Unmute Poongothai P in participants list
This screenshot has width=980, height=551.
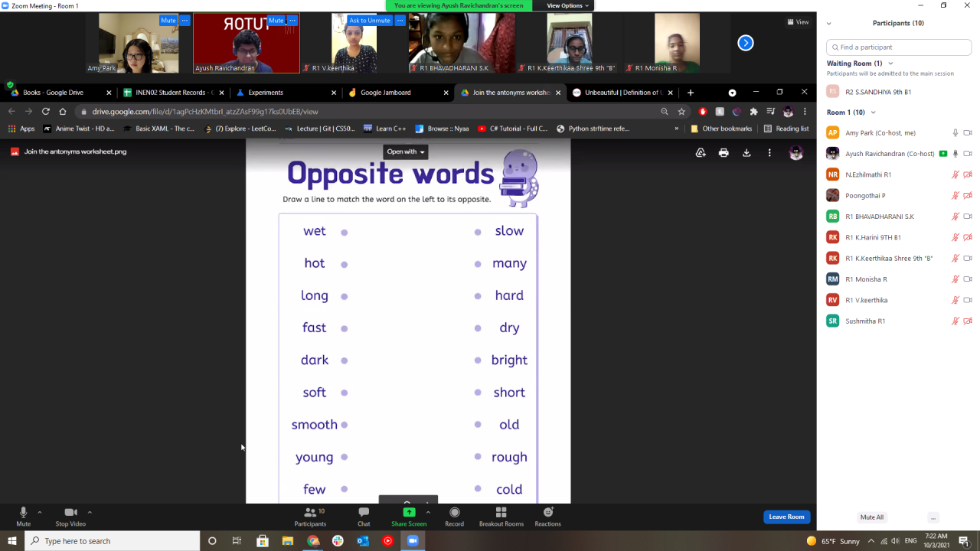[x=955, y=195]
